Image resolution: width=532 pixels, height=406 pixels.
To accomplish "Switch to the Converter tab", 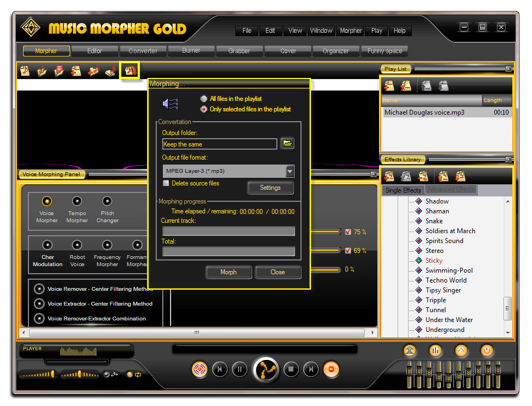I will pos(143,51).
